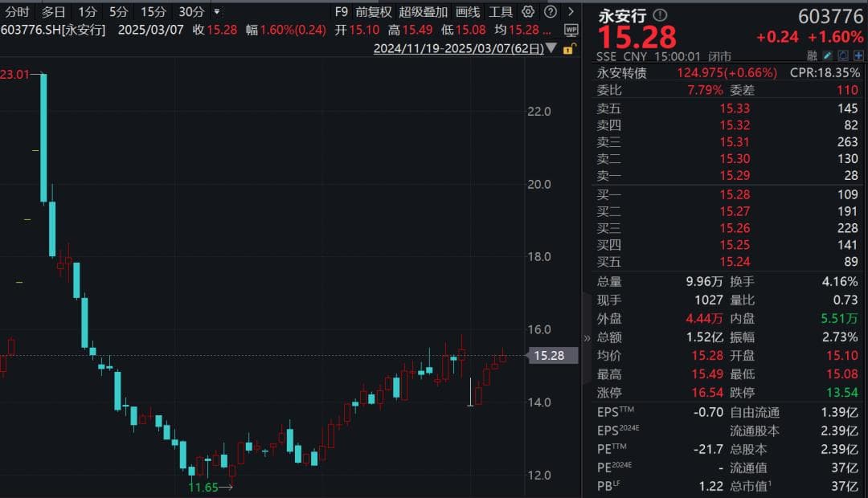The width and height of the screenshot is (868, 498).
Task: Click PB LF value 1.22
Action: [x=710, y=487]
